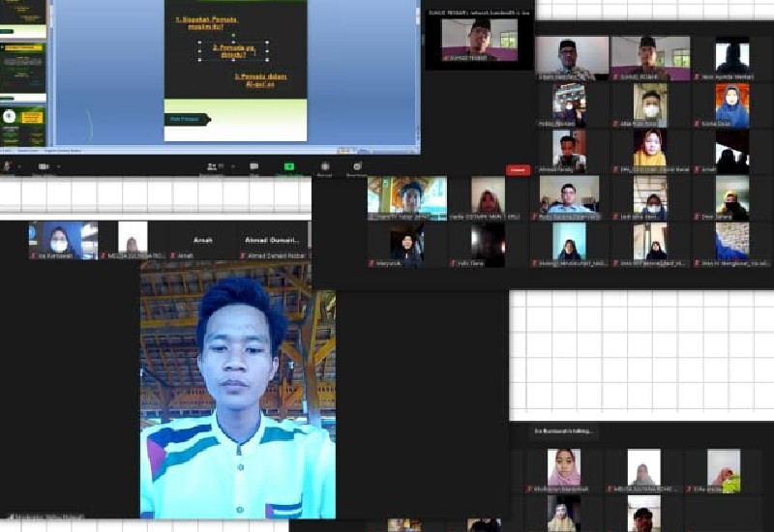Select gallery tile of dark silhouette by window
This screenshot has height=532, width=774.
tap(732, 58)
